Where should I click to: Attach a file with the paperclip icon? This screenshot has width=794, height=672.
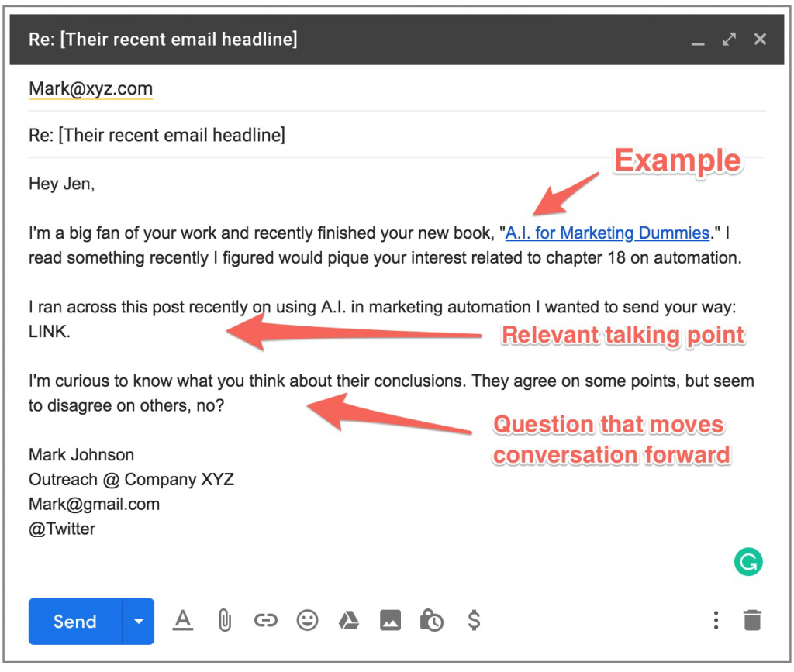[x=225, y=620]
